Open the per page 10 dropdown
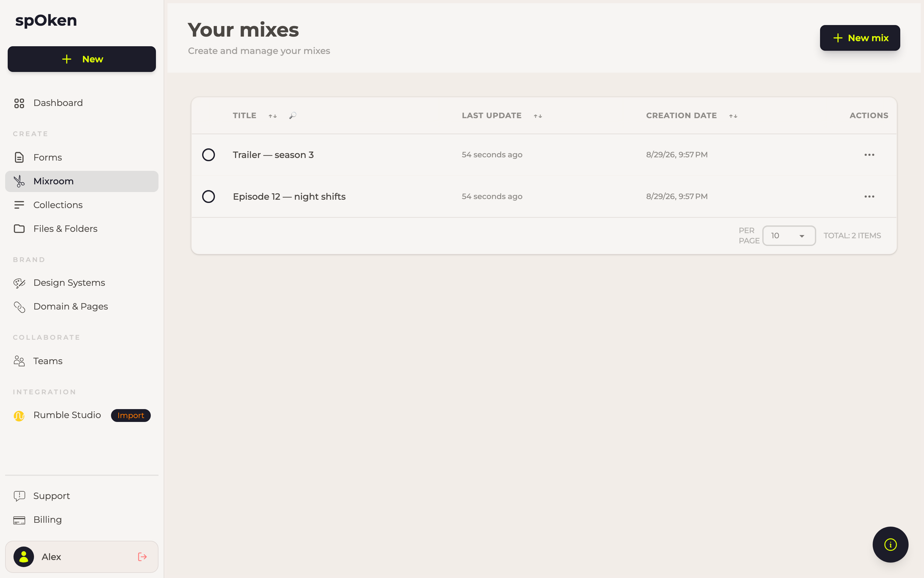924x578 pixels. (x=789, y=235)
